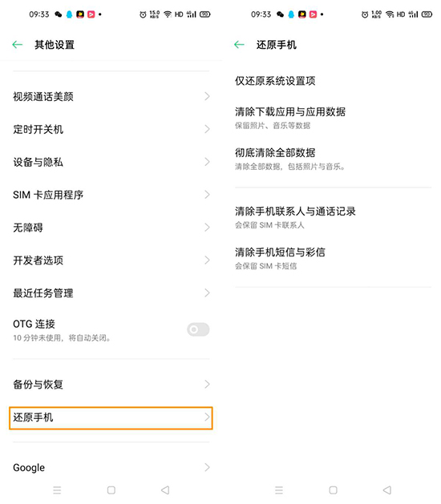441x504 pixels.
Task: Tap left phone's back triangle navigation button
Action: pyautogui.click(x=165, y=490)
